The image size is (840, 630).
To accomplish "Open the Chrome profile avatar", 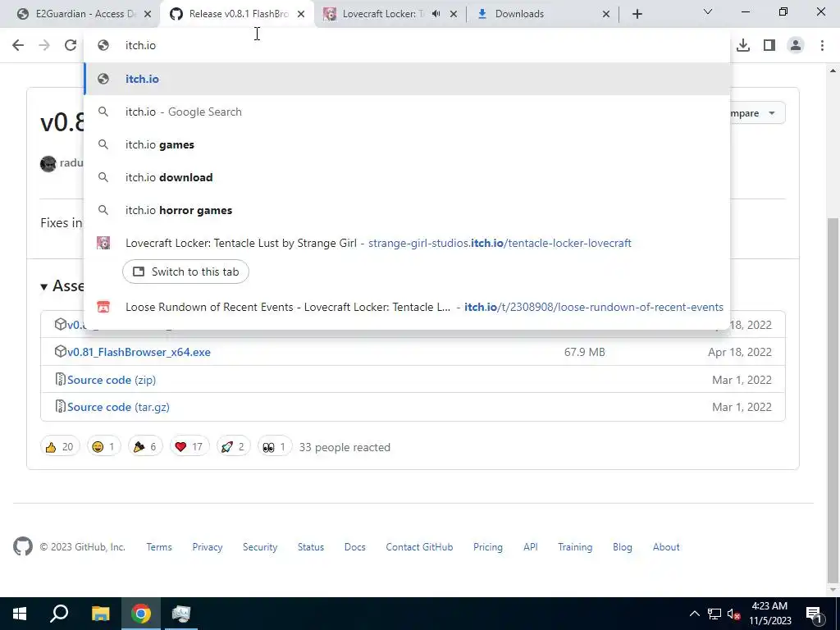I will 796,46.
